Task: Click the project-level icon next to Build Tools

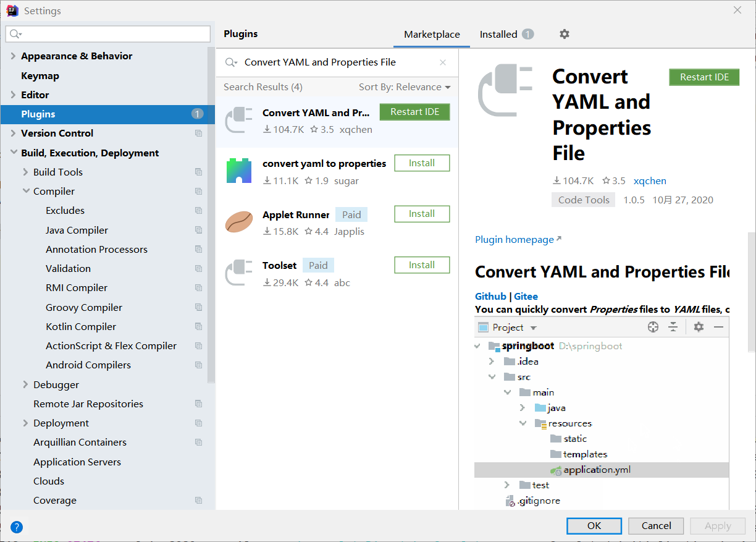Action: 198,172
